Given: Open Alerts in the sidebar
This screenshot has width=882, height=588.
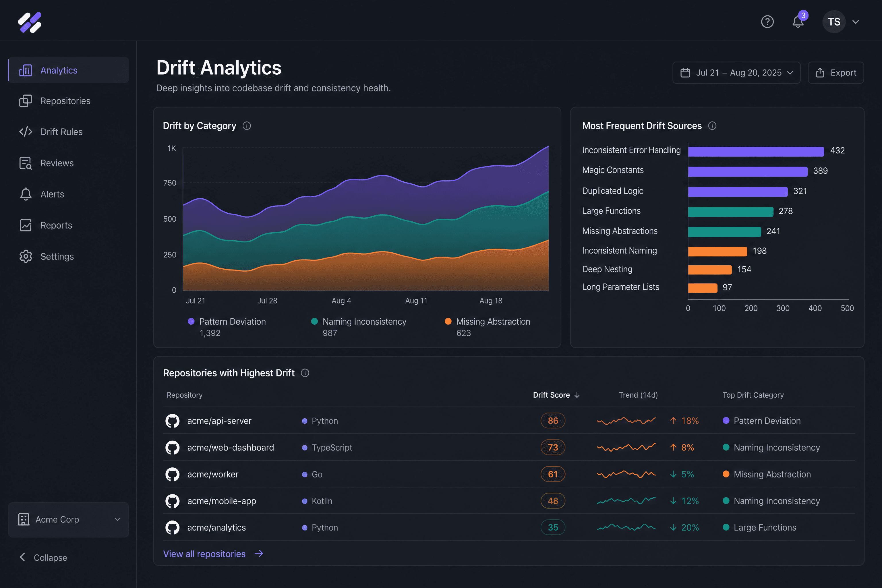Looking at the screenshot, I should click(x=68, y=194).
